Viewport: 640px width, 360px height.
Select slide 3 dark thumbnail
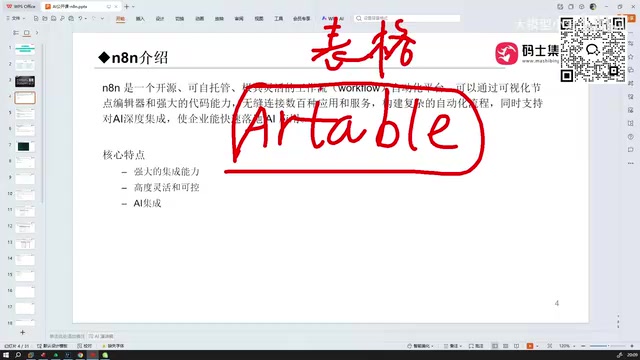pos(25,81)
